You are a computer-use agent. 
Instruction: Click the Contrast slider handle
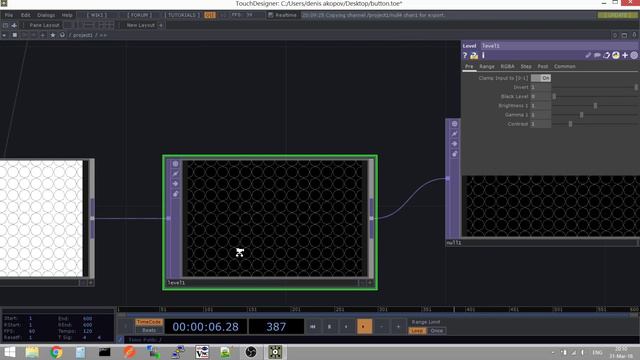click(x=571, y=124)
